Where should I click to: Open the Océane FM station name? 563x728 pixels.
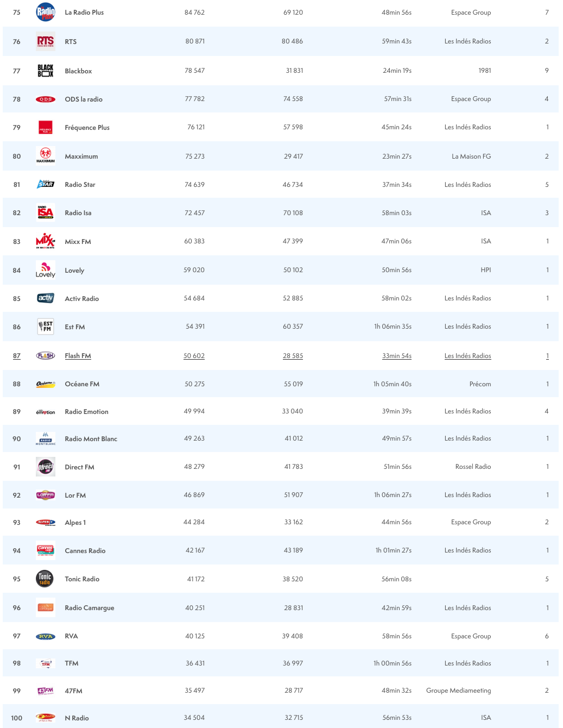[82, 384]
